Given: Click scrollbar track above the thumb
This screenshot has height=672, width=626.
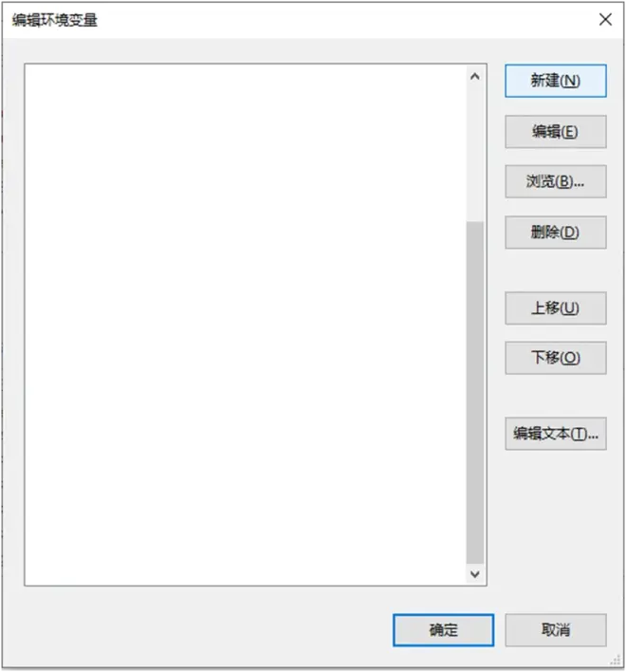Looking at the screenshot, I should 475,154.
